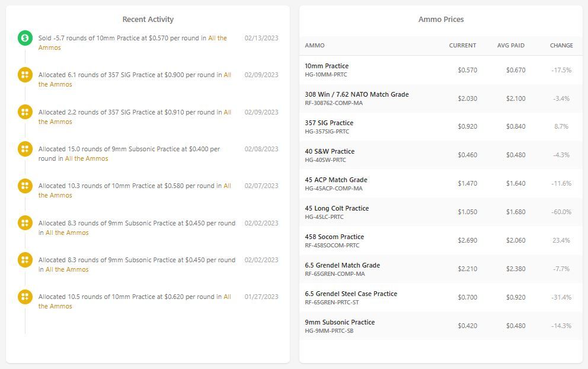Click allocation icon dated 01/27/2023
The image size is (588, 369).
[x=25, y=297]
